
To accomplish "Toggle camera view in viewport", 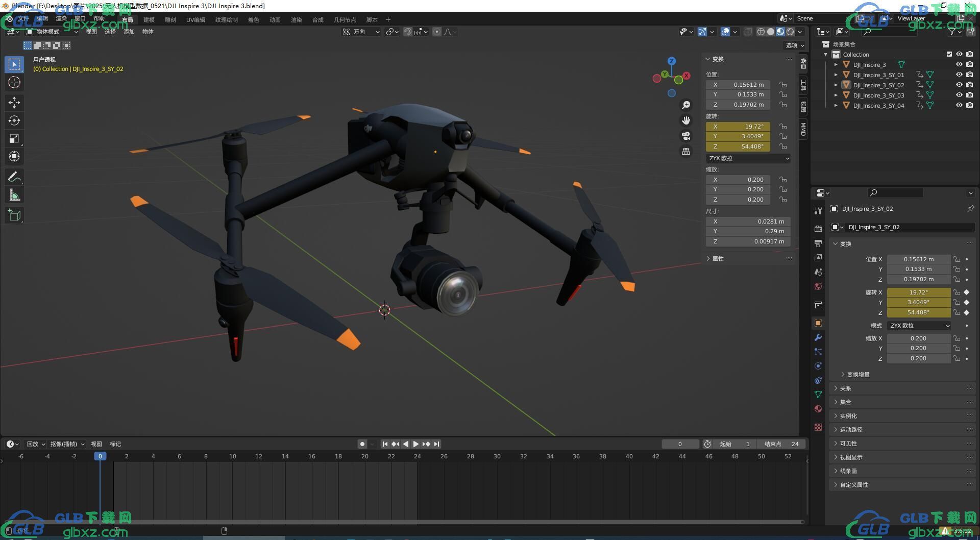I will pos(686,136).
